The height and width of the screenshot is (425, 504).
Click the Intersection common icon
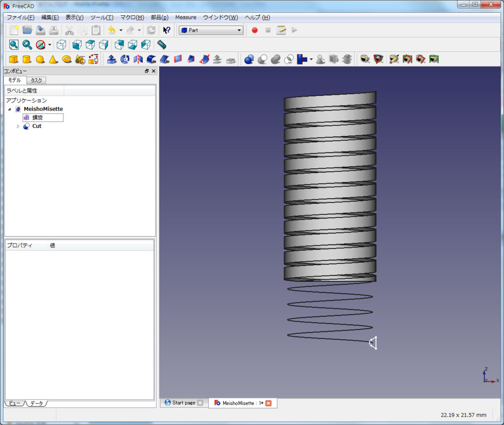[289, 59]
